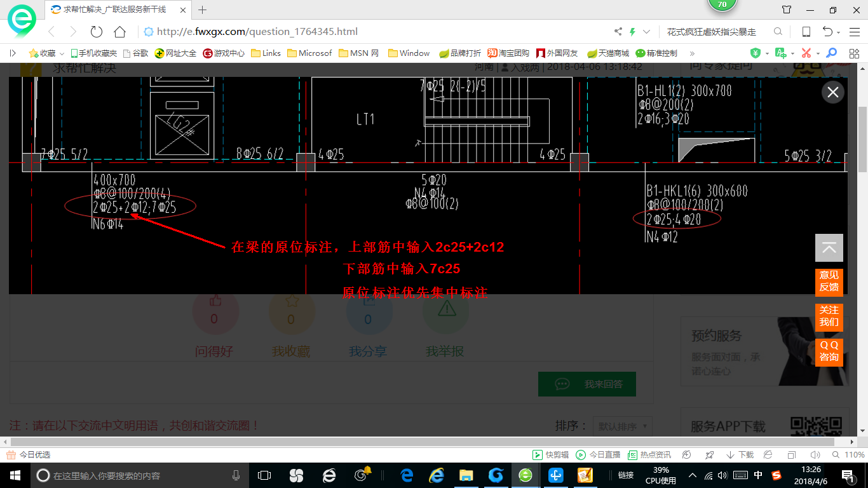Open 快剪辑 in the status bar

point(551,455)
